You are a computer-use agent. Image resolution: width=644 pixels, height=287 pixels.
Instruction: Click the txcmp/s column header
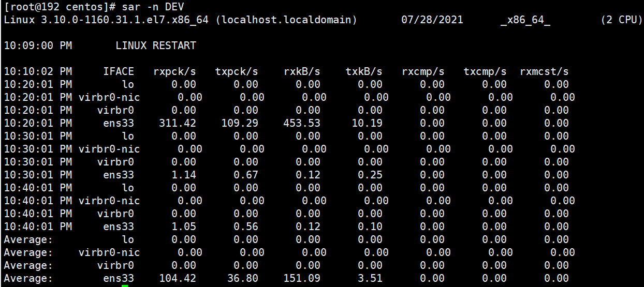(485, 71)
